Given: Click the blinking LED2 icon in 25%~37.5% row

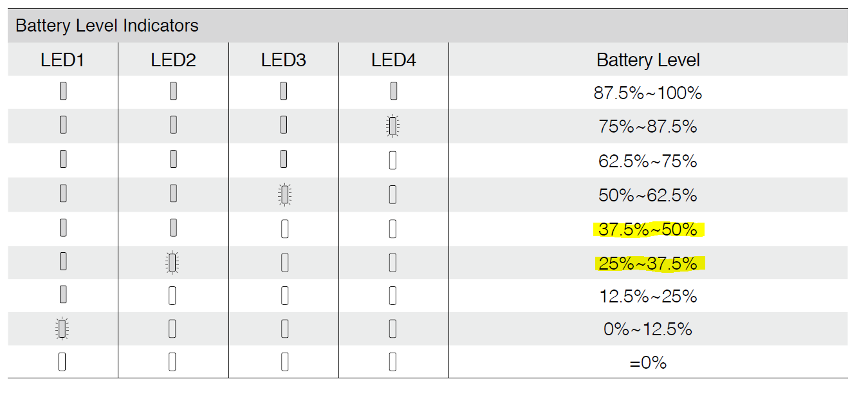Looking at the screenshot, I should click(171, 262).
